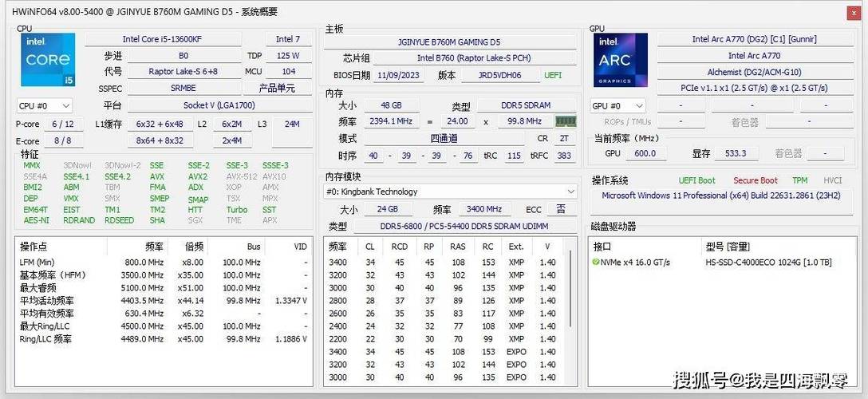Click the Raptor Lake-S 6+8 codename field
Screen dimensions: 868x399
click(183, 71)
